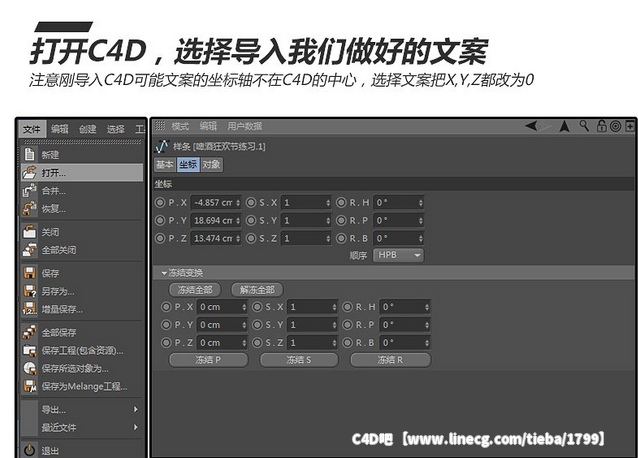Click the 冻结全部 button

[195, 290]
